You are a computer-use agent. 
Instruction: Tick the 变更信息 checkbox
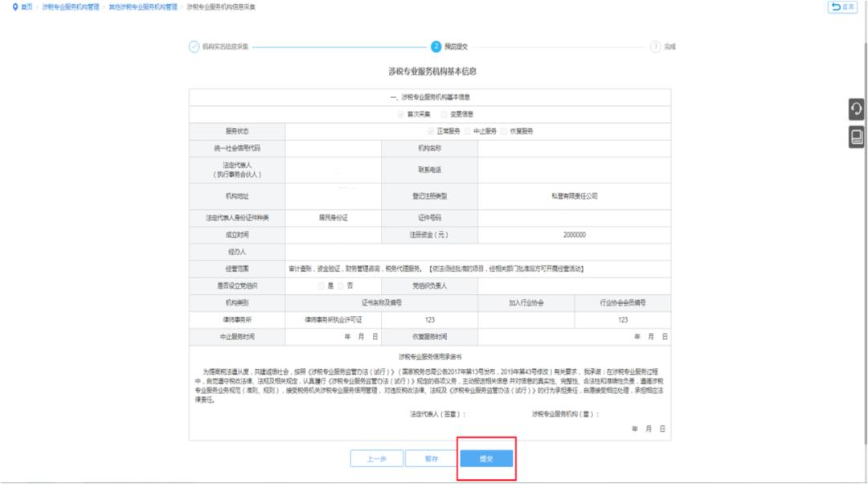444,114
